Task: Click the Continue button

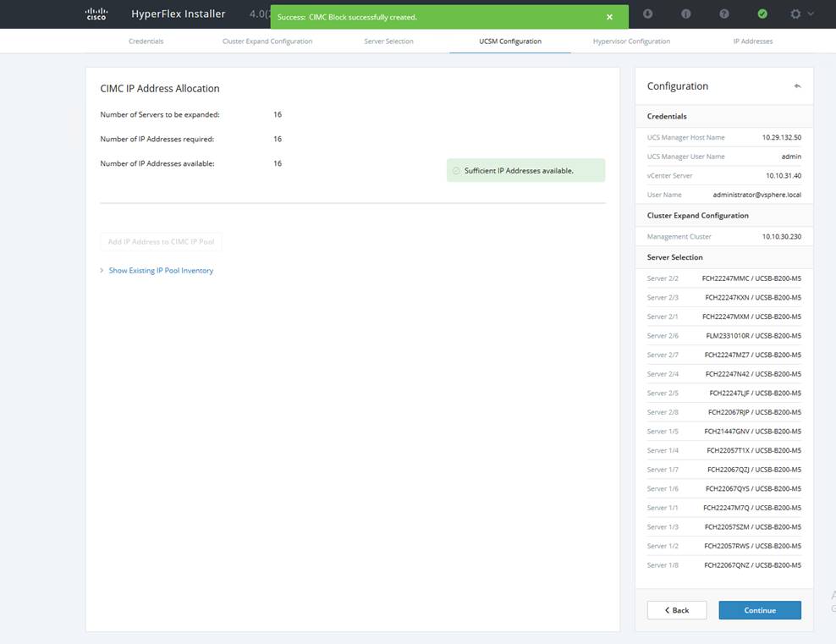Action: coord(760,610)
